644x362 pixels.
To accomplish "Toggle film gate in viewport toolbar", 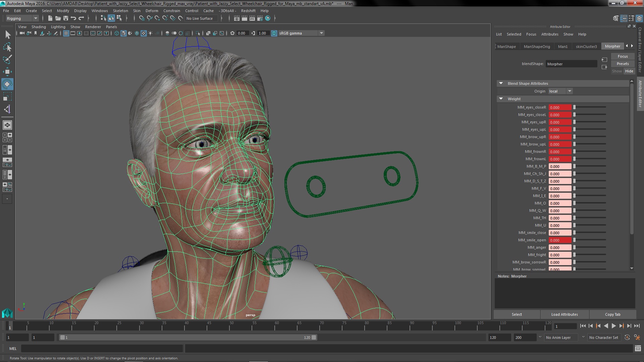I will pyautogui.click(x=73, y=33).
